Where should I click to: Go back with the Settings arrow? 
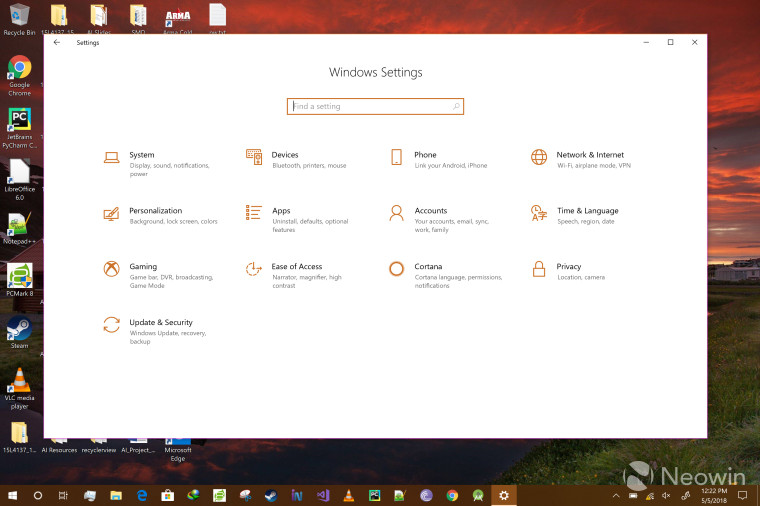57,42
